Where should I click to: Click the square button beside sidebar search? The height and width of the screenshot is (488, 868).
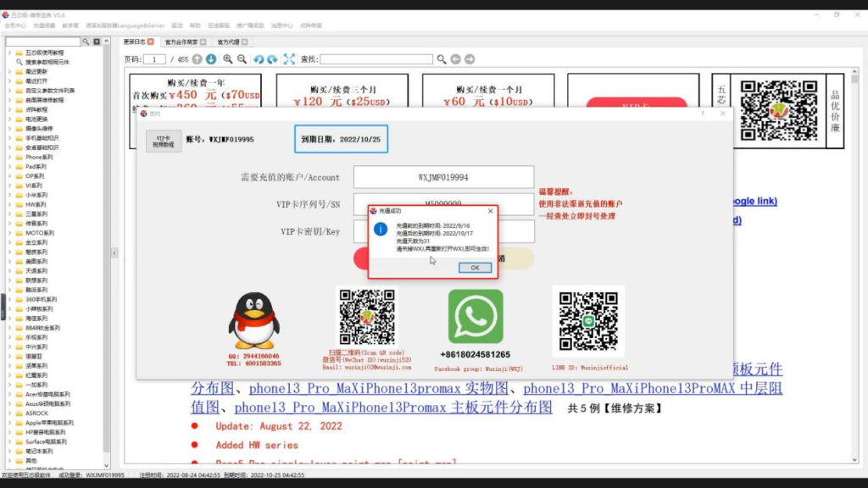point(97,42)
